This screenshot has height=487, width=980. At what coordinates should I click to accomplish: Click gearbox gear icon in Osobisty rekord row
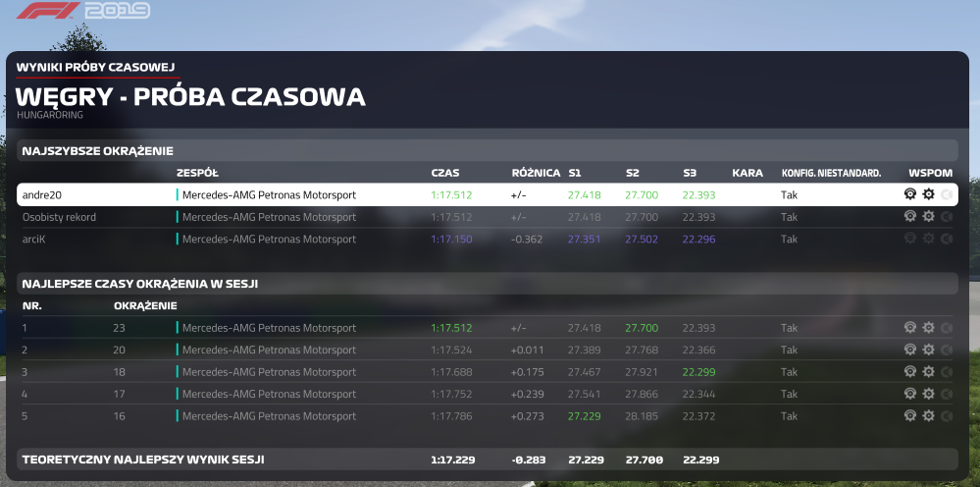click(x=929, y=216)
